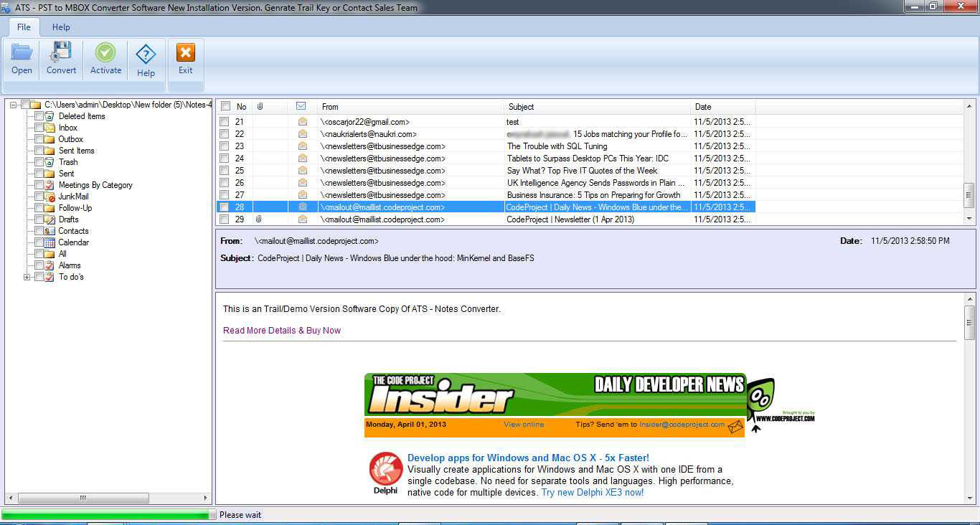Sort messages by Subject column header
This screenshot has height=525, width=980.
click(x=598, y=107)
